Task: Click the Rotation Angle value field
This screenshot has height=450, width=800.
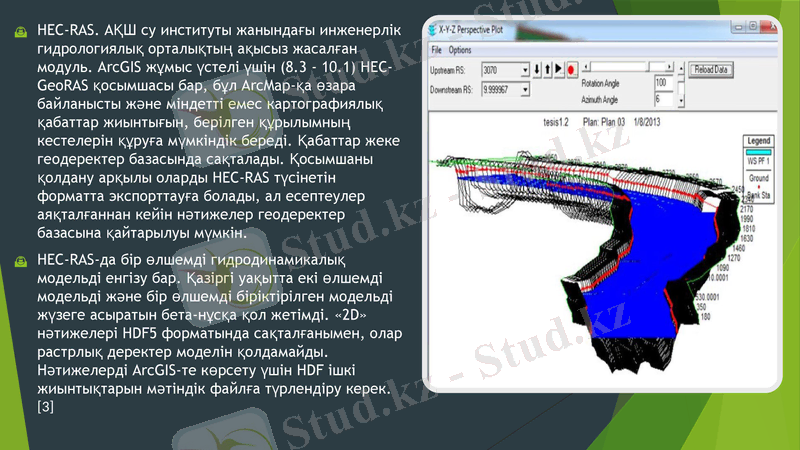Action: click(x=662, y=83)
